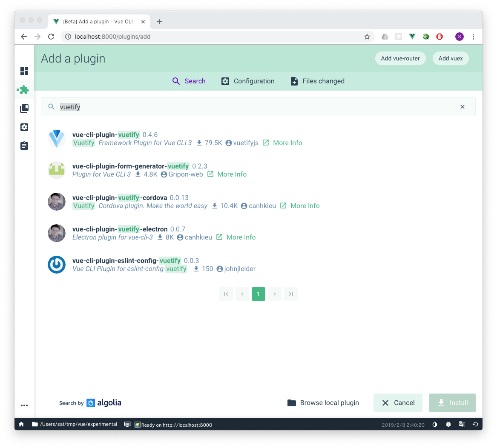Viewport: 497px width, 448px height.
Task: Click Browse local plugin
Action: [323, 402]
